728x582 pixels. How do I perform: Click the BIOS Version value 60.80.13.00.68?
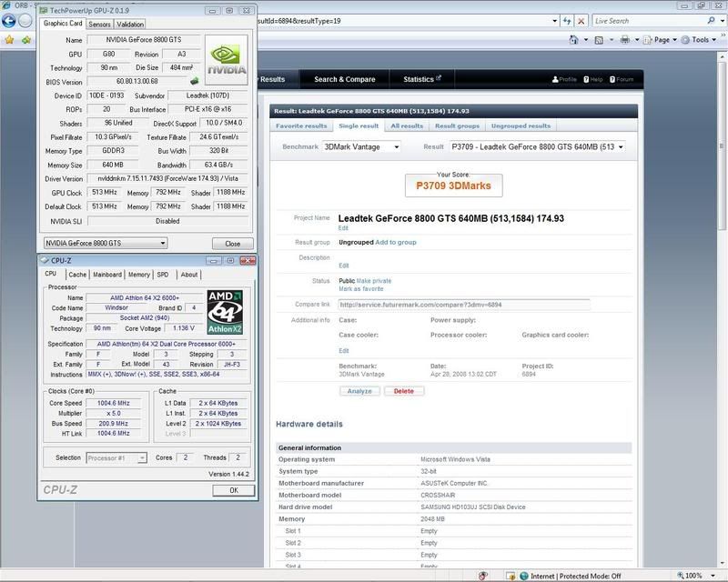(x=137, y=81)
